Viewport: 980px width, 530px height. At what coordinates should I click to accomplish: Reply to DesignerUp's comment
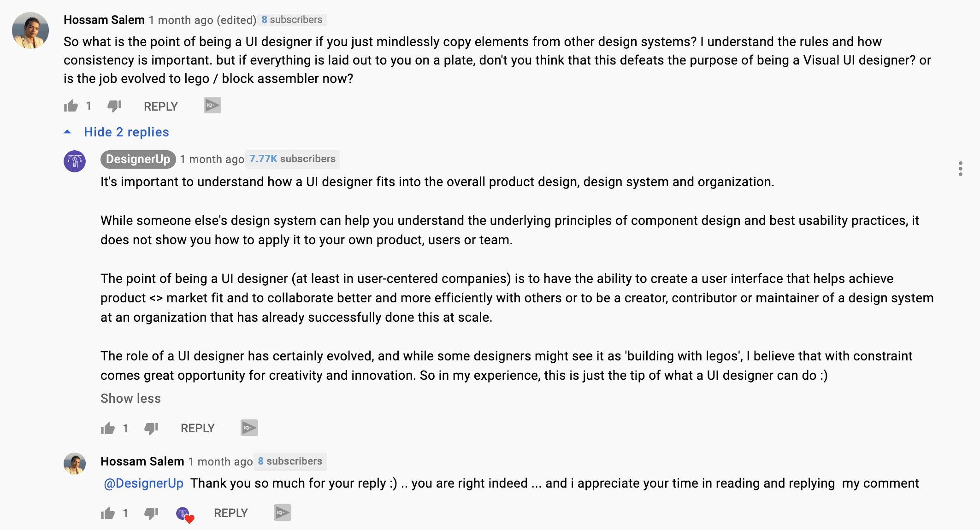(x=198, y=428)
